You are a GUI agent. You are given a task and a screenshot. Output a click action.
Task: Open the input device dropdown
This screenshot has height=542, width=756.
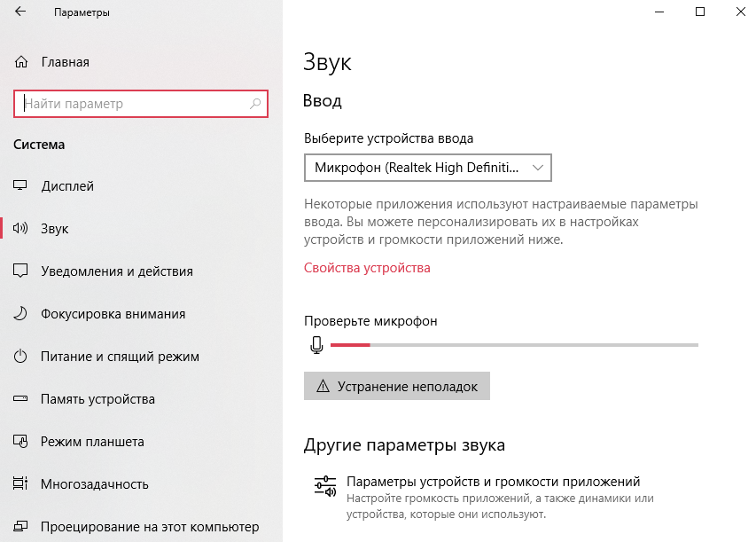pyautogui.click(x=428, y=168)
